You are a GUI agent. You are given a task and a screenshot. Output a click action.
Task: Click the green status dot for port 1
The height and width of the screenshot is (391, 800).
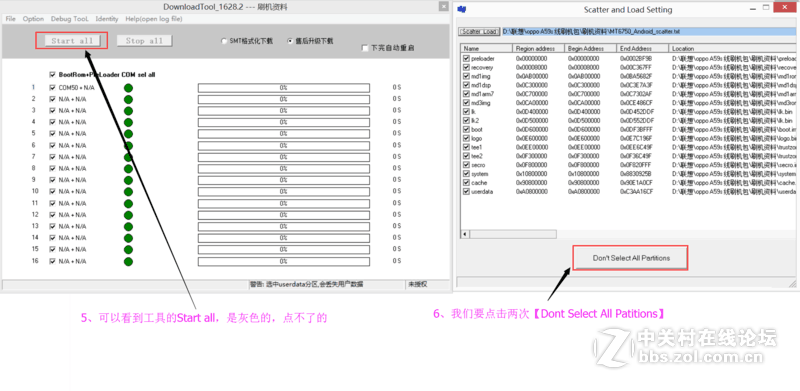click(x=129, y=88)
